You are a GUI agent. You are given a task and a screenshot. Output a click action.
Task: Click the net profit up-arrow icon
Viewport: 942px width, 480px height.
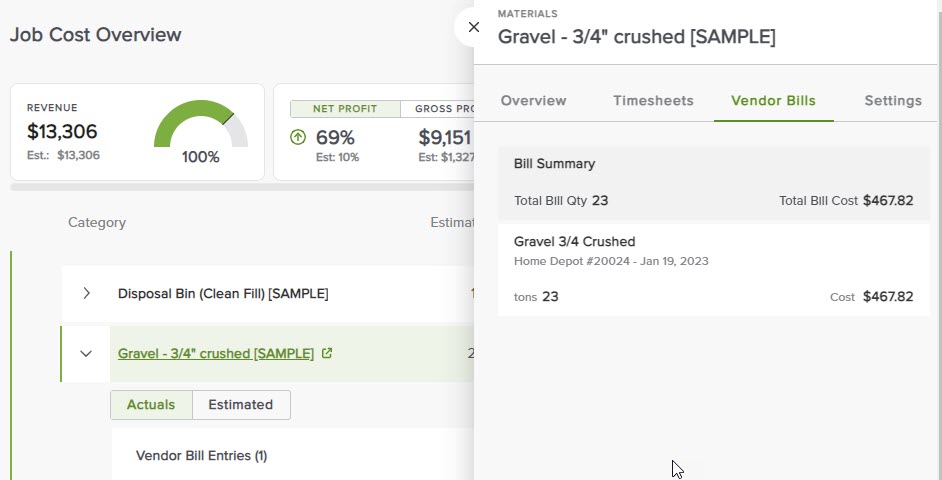297,138
